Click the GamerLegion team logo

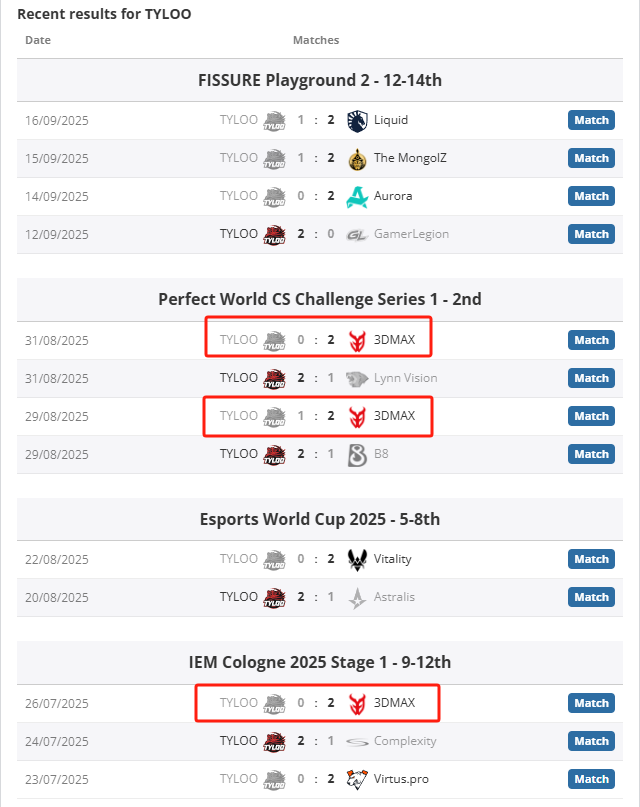[357, 234]
